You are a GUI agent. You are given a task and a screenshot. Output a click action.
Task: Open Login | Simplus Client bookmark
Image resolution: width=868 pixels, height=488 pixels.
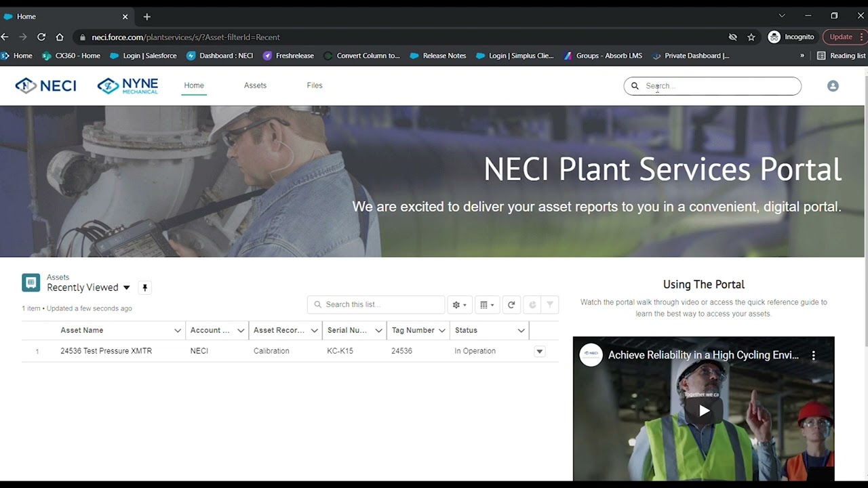(515, 56)
